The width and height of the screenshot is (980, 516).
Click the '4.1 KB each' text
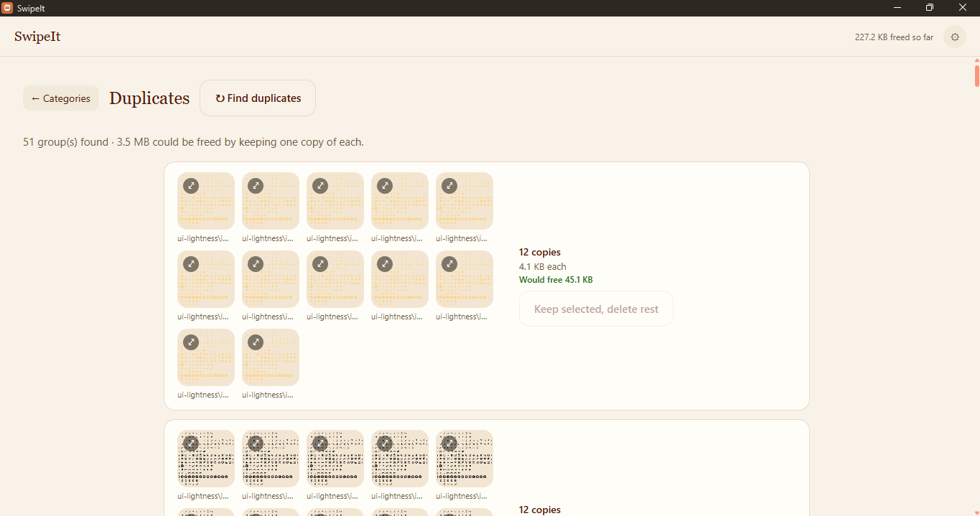tap(543, 266)
